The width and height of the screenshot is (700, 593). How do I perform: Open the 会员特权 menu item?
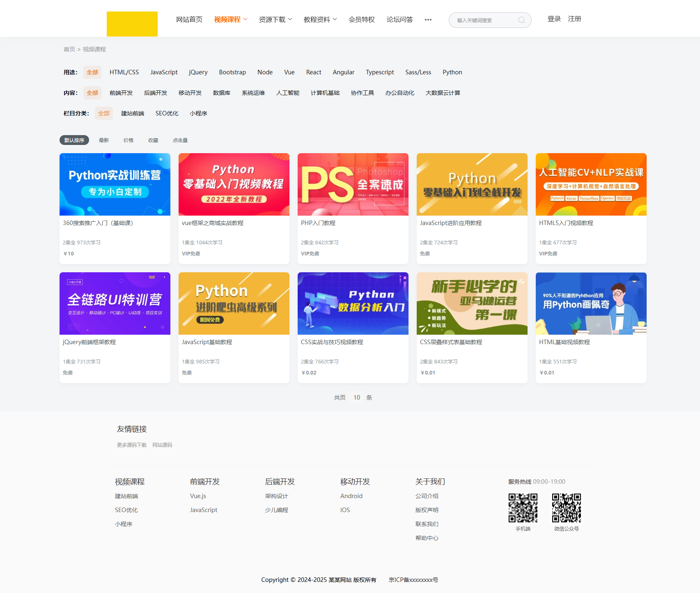[361, 20]
